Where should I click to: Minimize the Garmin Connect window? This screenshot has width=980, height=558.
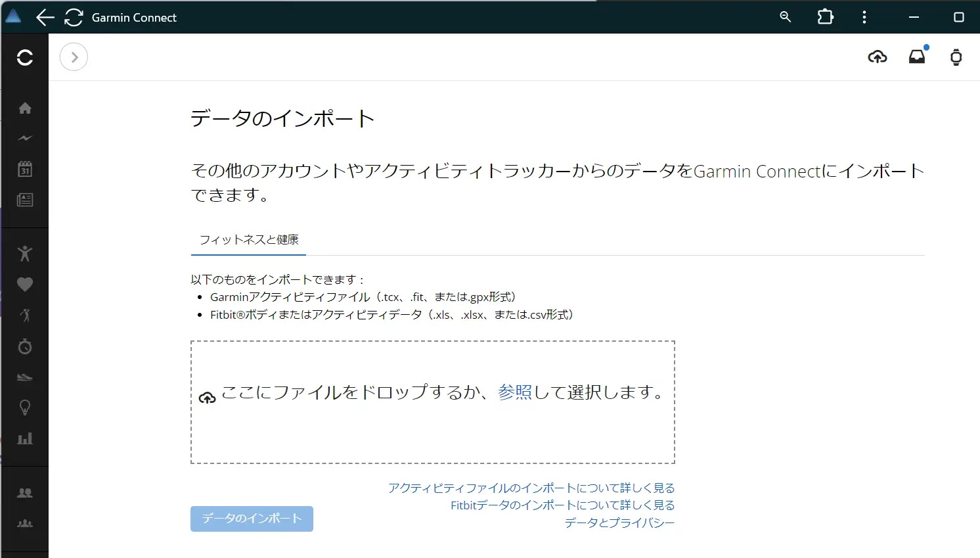coord(914,17)
